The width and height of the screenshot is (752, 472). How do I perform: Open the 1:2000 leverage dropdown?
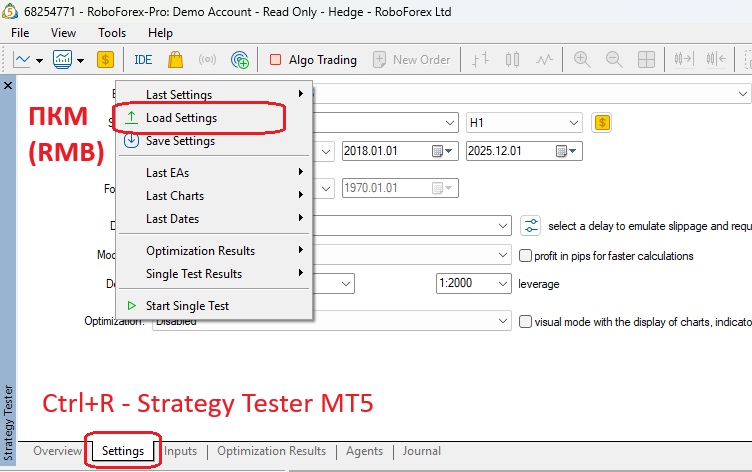click(473, 283)
